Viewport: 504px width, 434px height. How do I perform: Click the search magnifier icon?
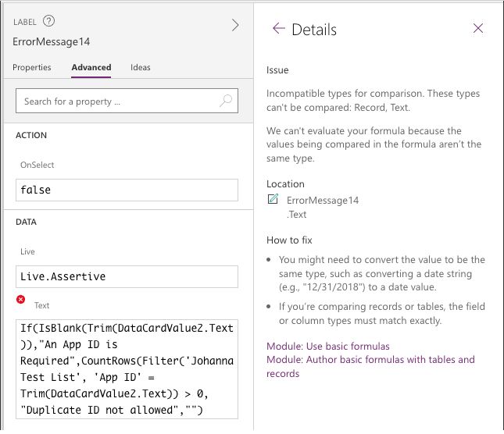(x=225, y=101)
